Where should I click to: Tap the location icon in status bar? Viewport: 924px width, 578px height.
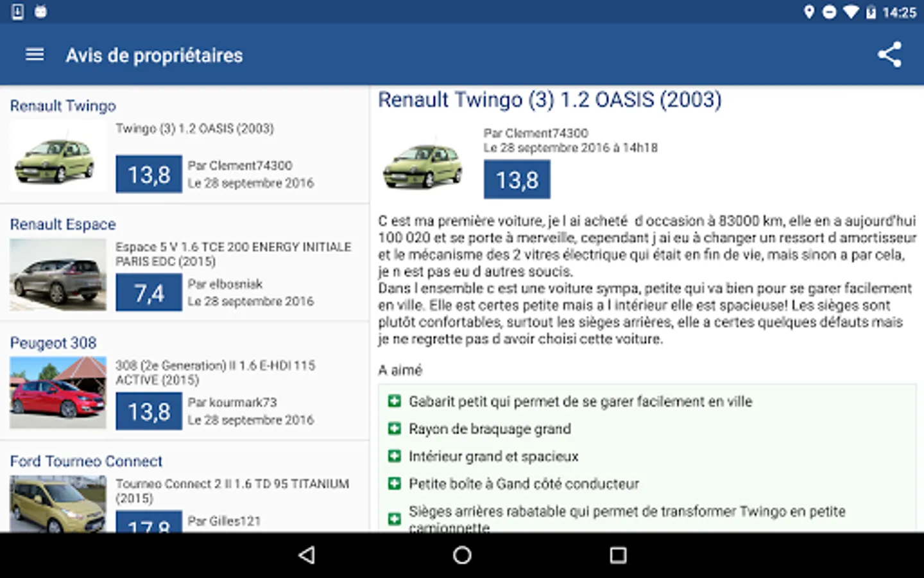pyautogui.click(x=809, y=12)
